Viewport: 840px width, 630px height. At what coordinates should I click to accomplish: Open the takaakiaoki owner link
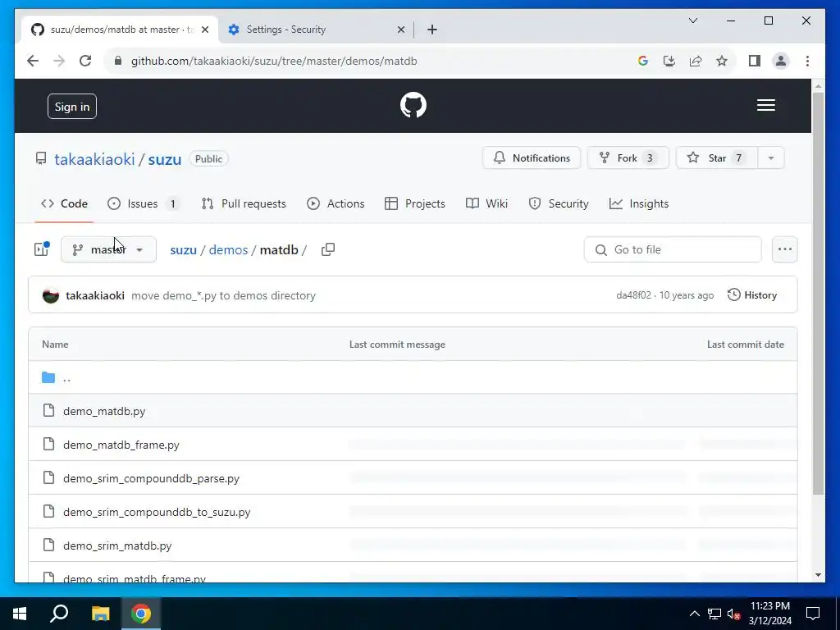(x=94, y=159)
